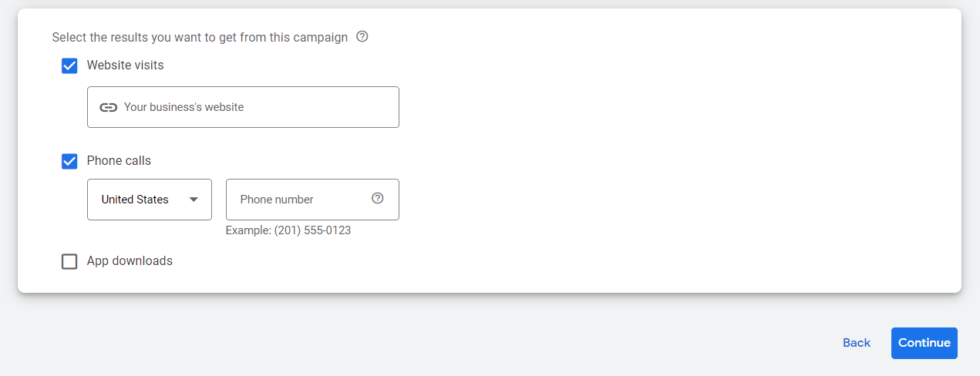Proceed with the blue Continue button

point(924,343)
